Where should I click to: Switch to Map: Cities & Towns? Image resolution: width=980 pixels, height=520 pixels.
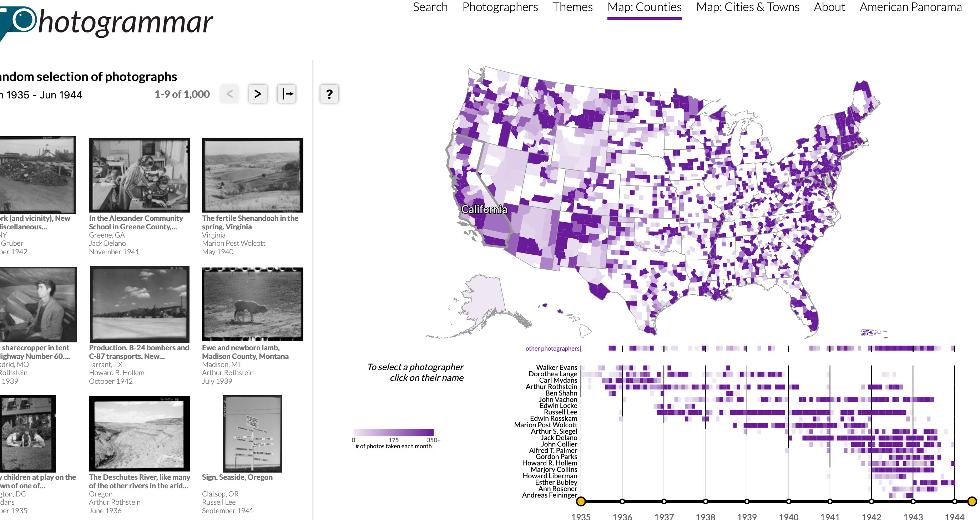(748, 7)
